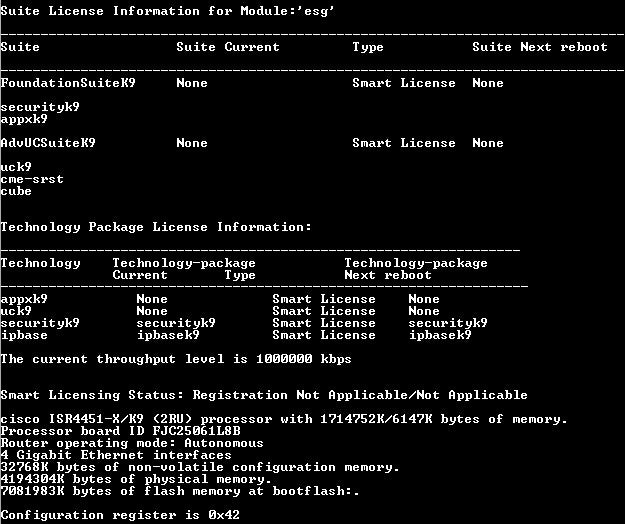Click "Smart License" in AdvUCSuiteK9 row
Image resolution: width=625 pixels, height=524 pixels.
click(x=403, y=142)
